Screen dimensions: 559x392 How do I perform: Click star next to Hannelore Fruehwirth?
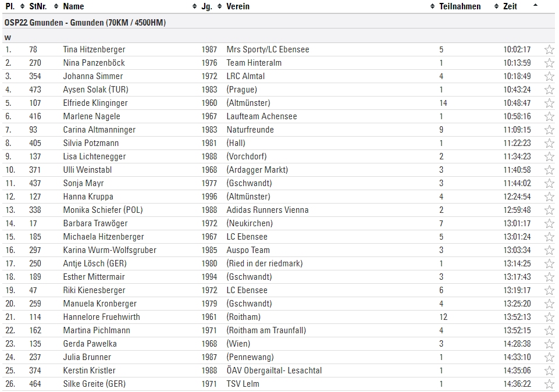click(x=549, y=317)
